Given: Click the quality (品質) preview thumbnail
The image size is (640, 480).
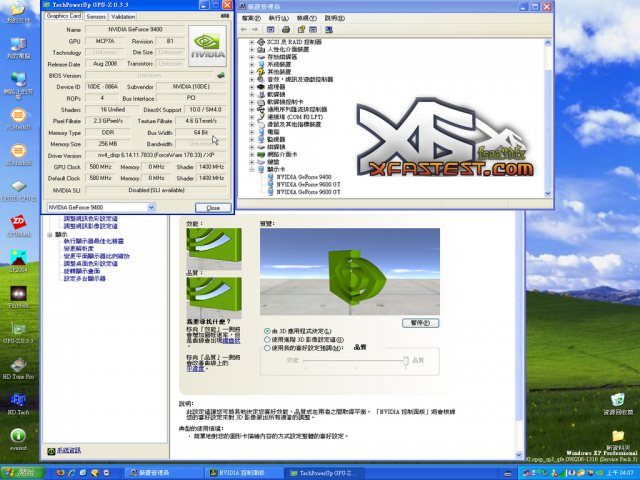Looking at the screenshot, I should coord(214,298).
